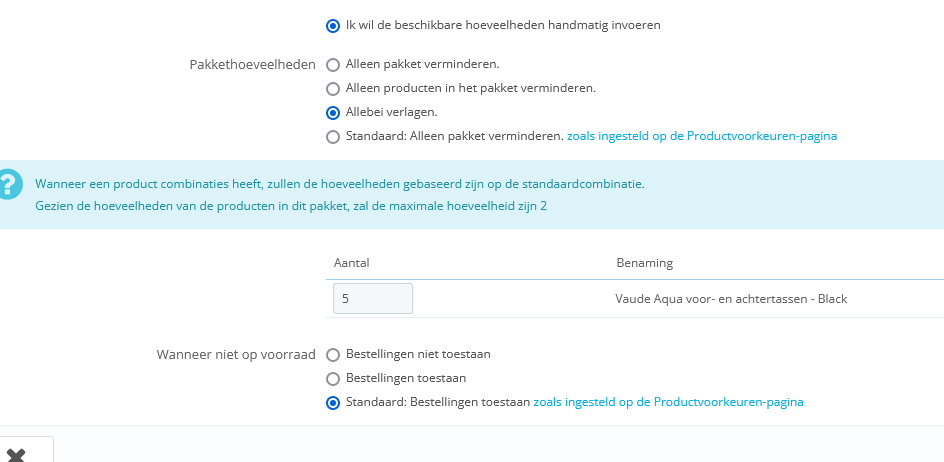Open Productvoorkeuren-pagina link beside pakket verminderen option
Image resolution: width=944 pixels, height=462 pixels.
(701, 136)
